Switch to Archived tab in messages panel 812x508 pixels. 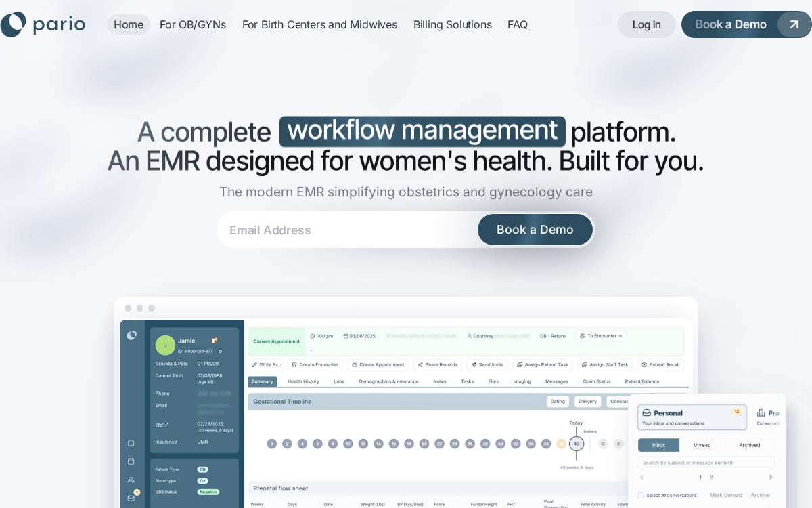tap(749, 445)
